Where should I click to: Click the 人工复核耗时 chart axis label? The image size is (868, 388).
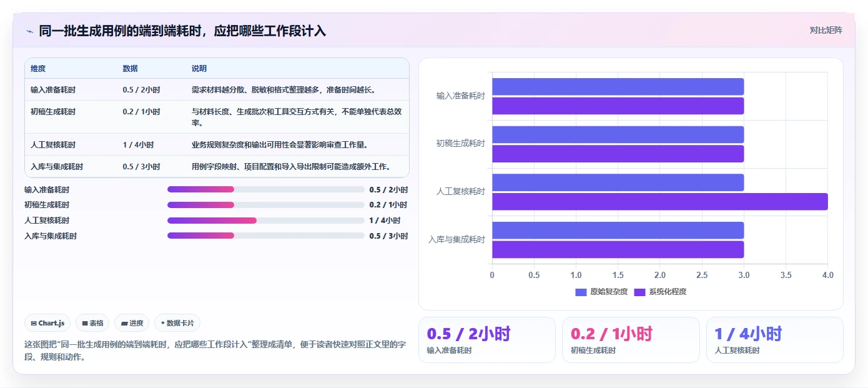pos(460,192)
